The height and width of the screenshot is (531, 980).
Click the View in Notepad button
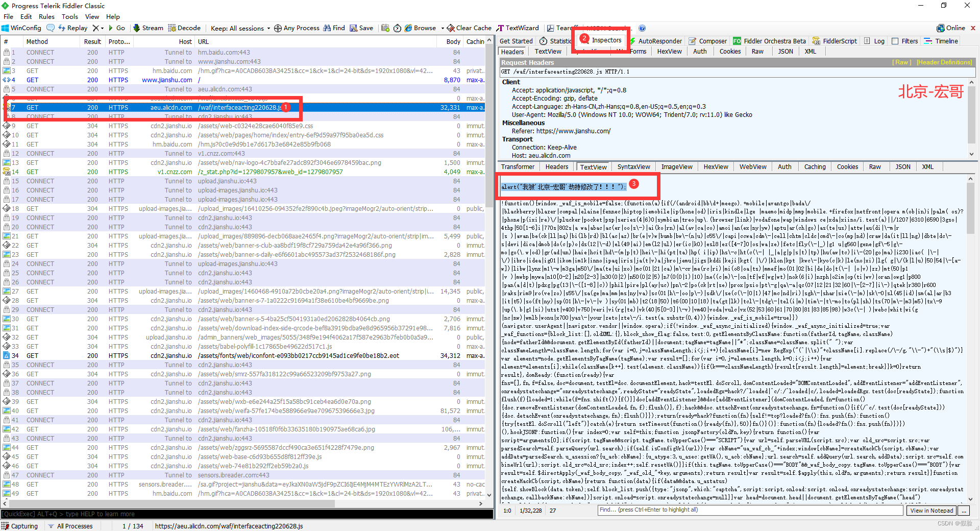pyautogui.click(x=932, y=511)
